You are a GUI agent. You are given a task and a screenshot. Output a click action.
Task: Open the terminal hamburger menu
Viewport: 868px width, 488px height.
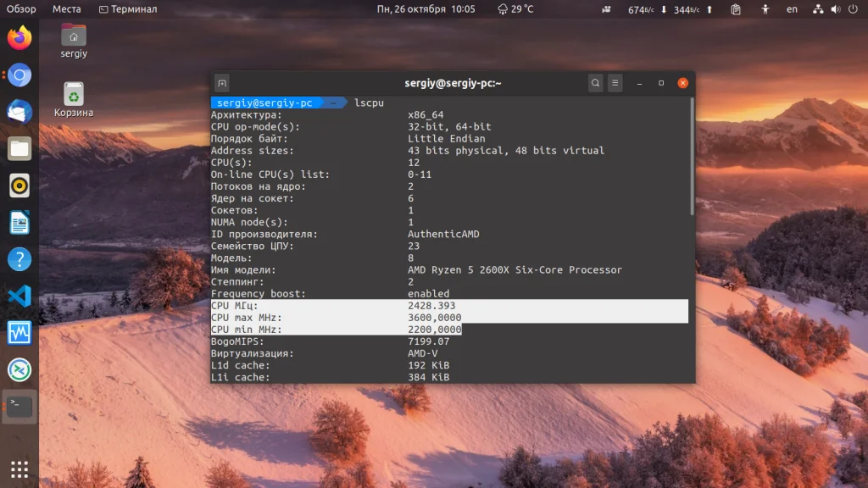coord(615,83)
